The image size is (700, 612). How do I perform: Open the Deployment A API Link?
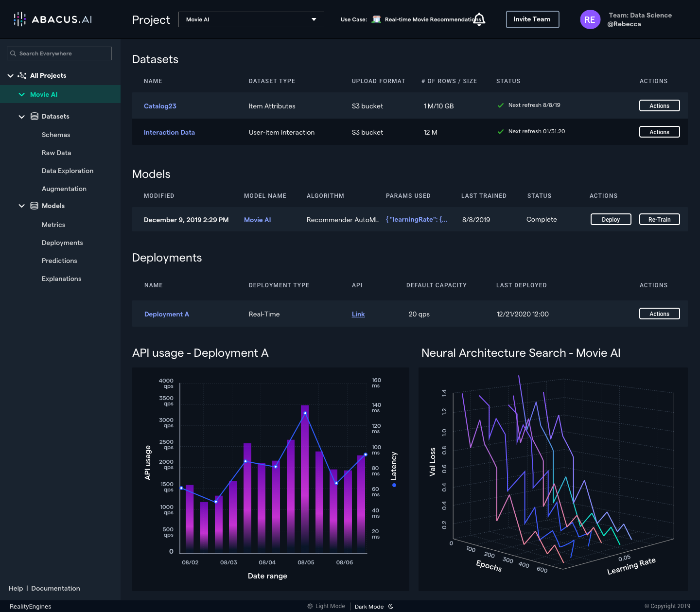pos(358,314)
